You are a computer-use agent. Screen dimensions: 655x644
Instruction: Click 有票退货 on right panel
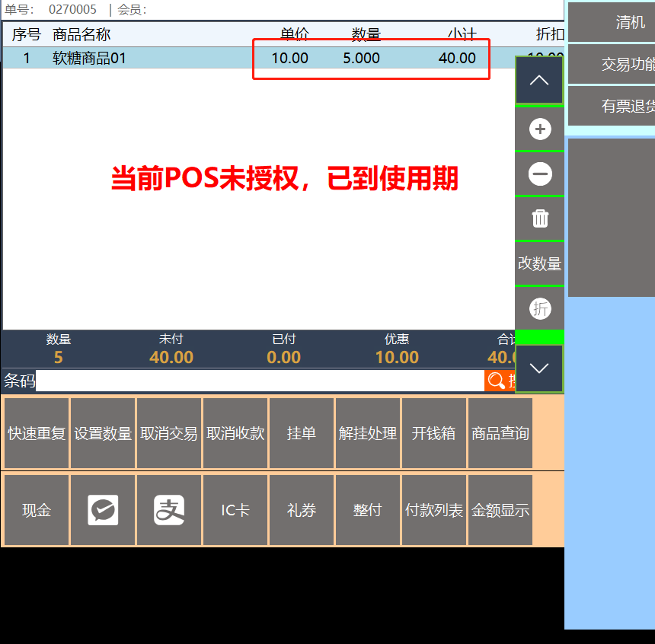(612, 106)
